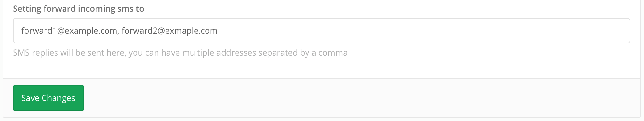Click the word 'Save' on the green button
Screen dimensions: 644x121
[30, 98]
